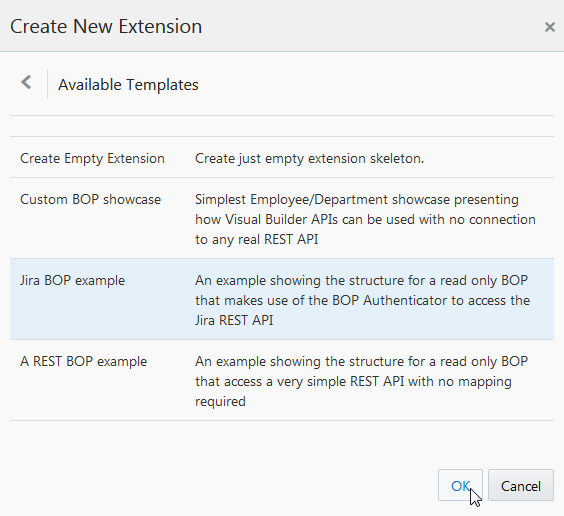
Task: Click the 'Create just empty extension skeleton' description
Action: pyautogui.click(x=309, y=159)
